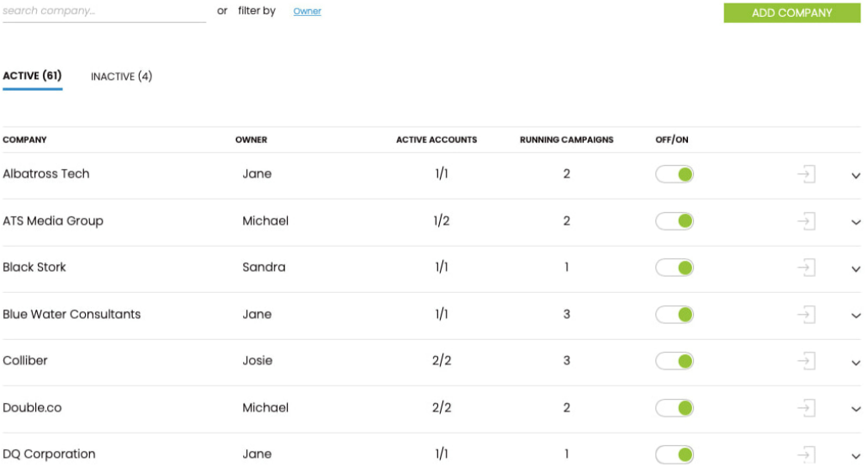Screen dimensions: 868x473
Task: Click the Colliber row login icon
Action: pyautogui.click(x=806, y=361)
